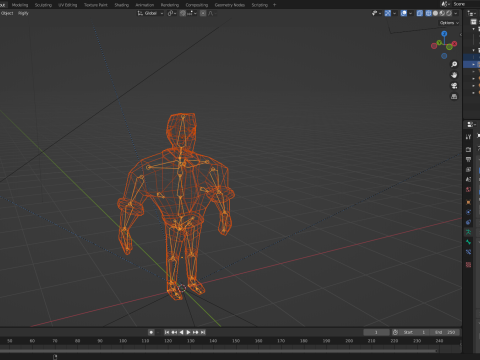This screenshot has width=480, height=360.
Task: Add a new workspace with plus button
Action: [x=274, y=5]
